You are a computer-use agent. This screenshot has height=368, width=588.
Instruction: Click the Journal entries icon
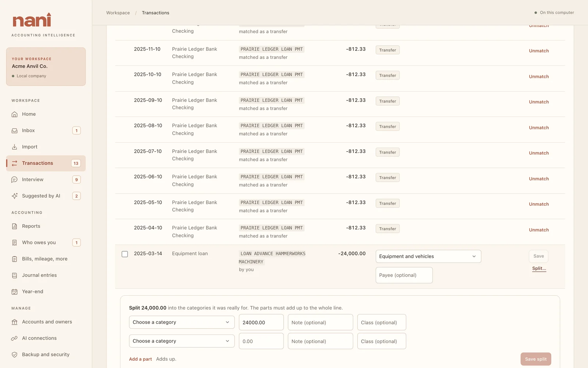(15, 275)
